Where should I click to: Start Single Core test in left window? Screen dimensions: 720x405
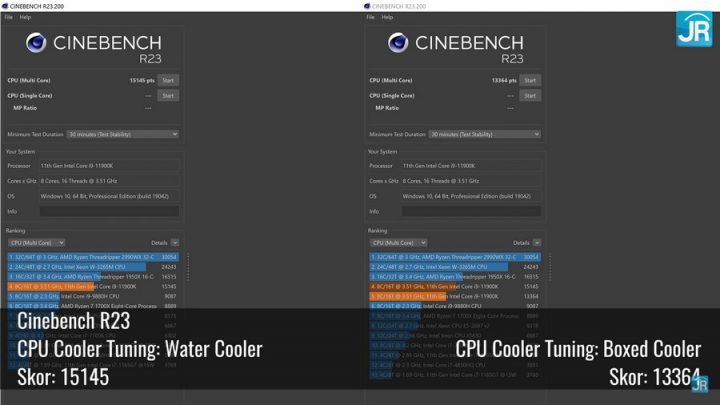click(x=168, y=96)
